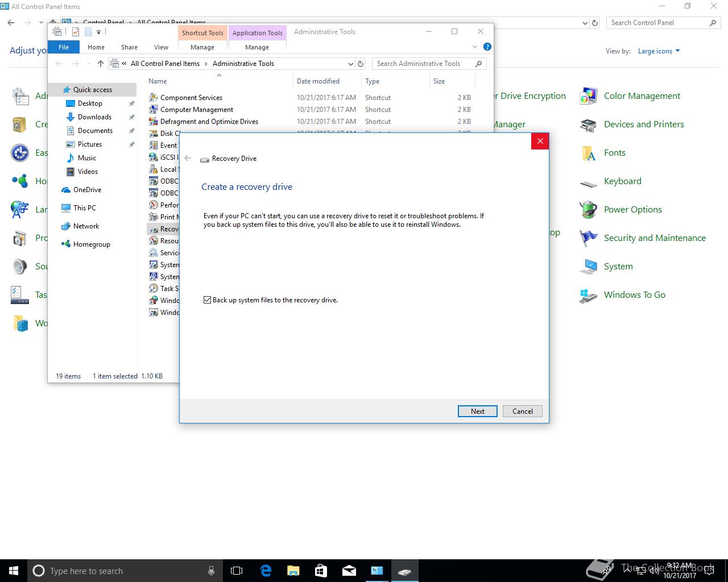Open the View ribbon tab
The image size is (728, 582).
point(161,47)
